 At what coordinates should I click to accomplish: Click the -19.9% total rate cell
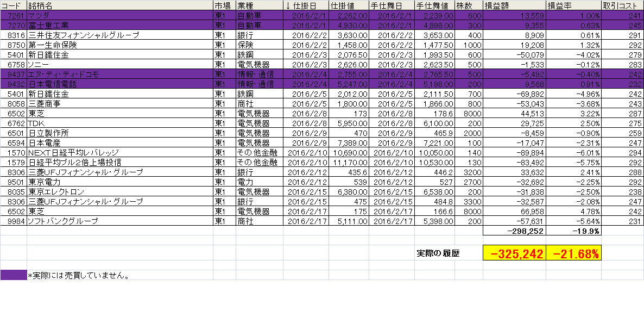coord(573,231)
